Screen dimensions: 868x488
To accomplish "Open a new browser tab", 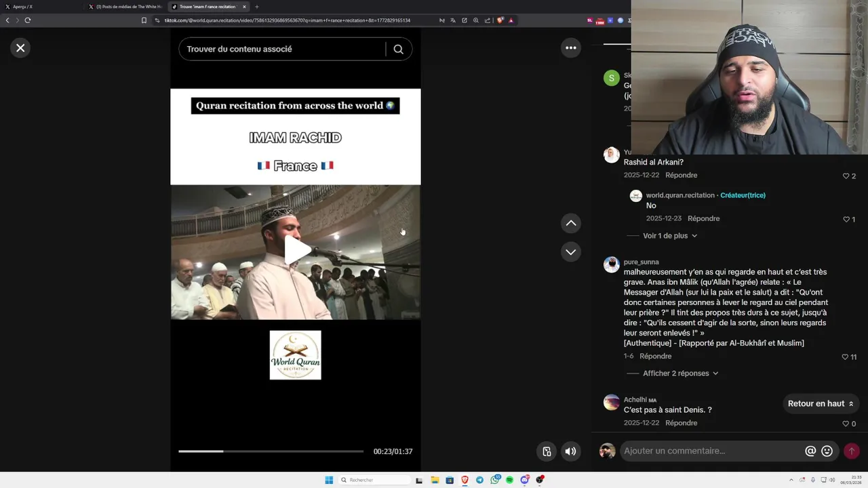I will [x=257, y=7].
